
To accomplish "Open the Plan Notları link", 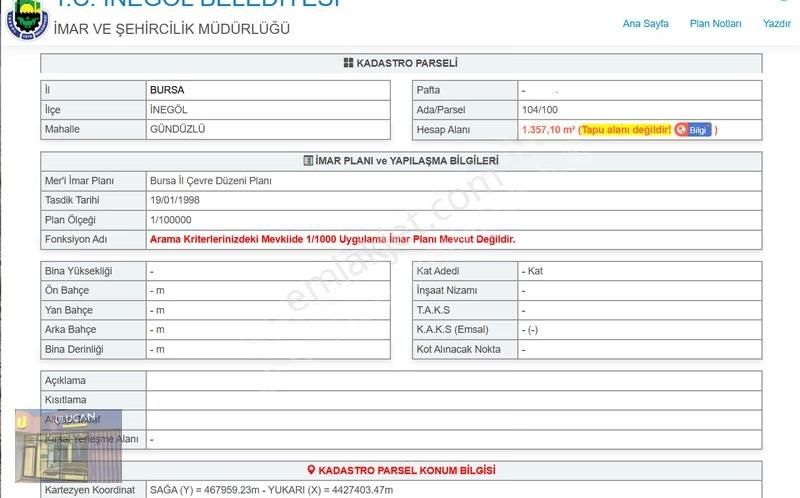I will pyautogui.click(x=715, y=23).
